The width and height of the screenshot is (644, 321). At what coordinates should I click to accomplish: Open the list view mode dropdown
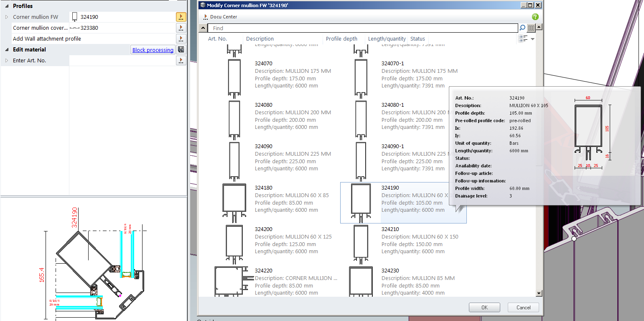coord(532,39)
